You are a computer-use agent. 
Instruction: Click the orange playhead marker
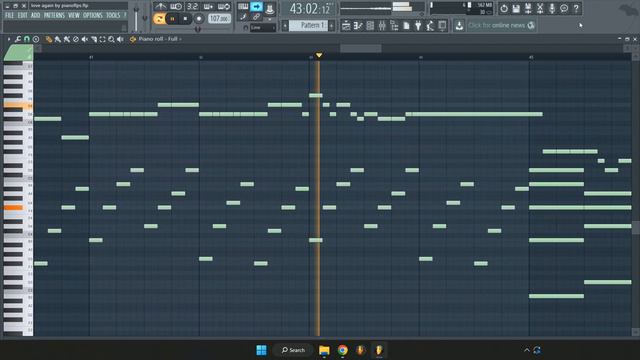(x=319, y=55)
